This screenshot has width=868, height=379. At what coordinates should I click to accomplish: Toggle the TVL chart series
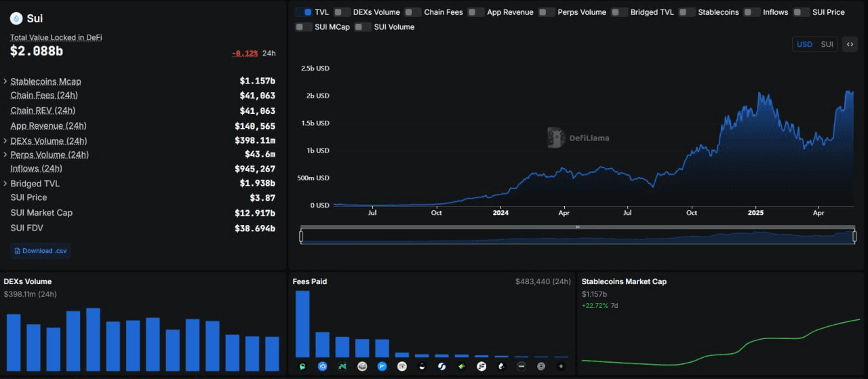click(303, 12)
